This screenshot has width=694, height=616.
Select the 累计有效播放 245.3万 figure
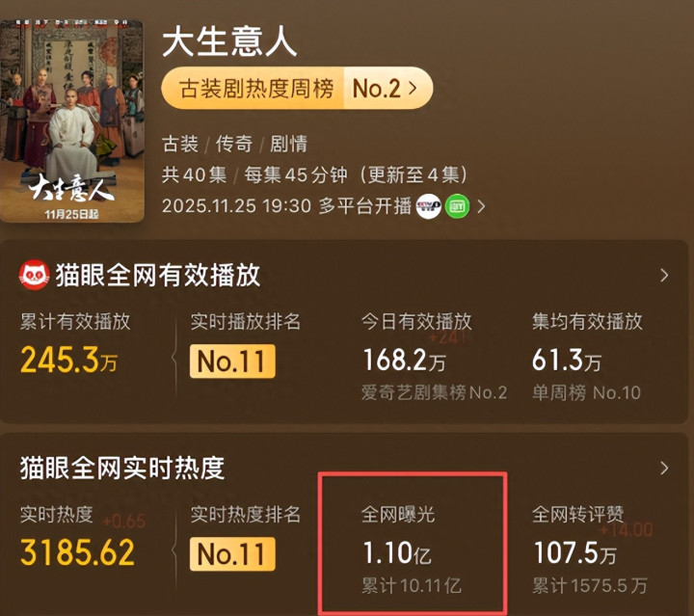pyautogui.click(x=68, y=360)
